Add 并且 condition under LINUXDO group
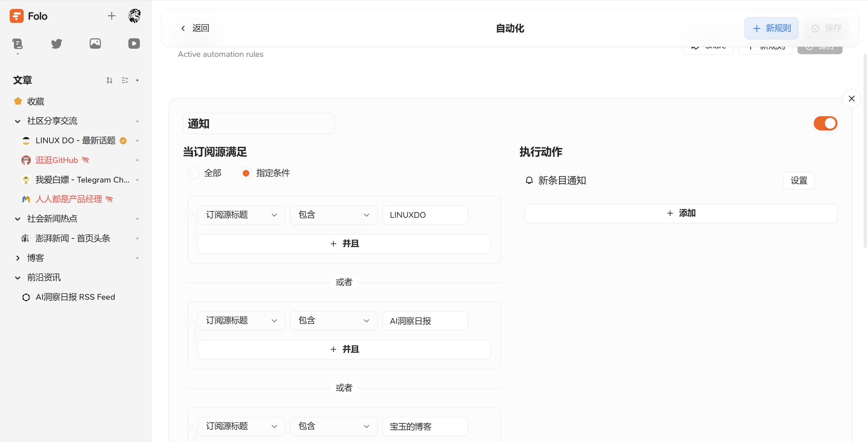868x442 pixels. point(344,244)
